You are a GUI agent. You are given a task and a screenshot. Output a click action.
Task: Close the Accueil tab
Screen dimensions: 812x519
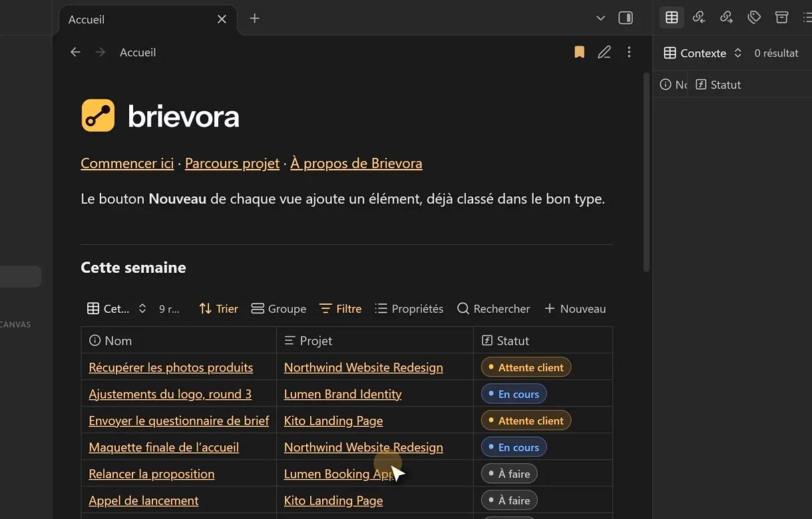pyautogui.click(x=222, y=19)
